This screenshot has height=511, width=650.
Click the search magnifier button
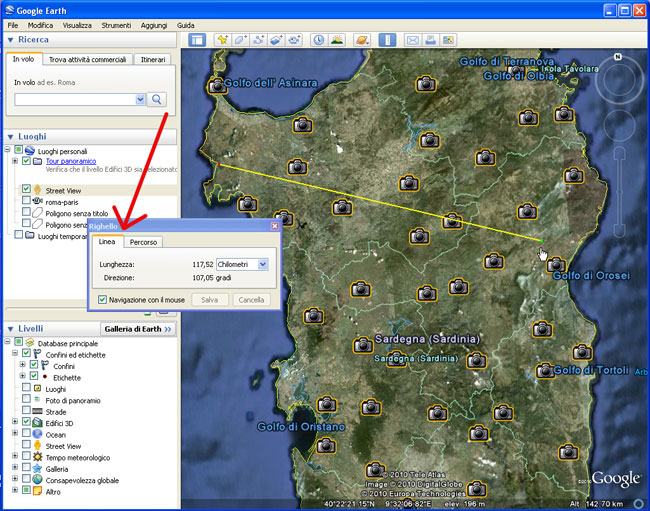157,99
